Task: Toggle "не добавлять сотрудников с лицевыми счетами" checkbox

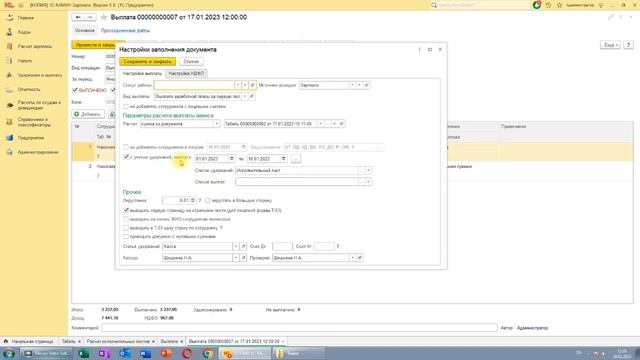Action: (x=126, y=107)
